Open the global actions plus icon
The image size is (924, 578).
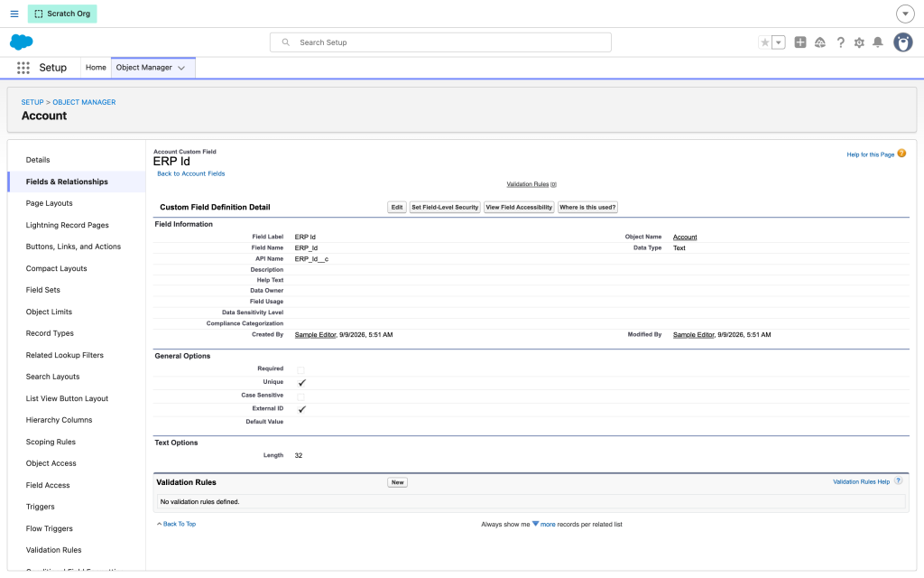coord(800,42)
